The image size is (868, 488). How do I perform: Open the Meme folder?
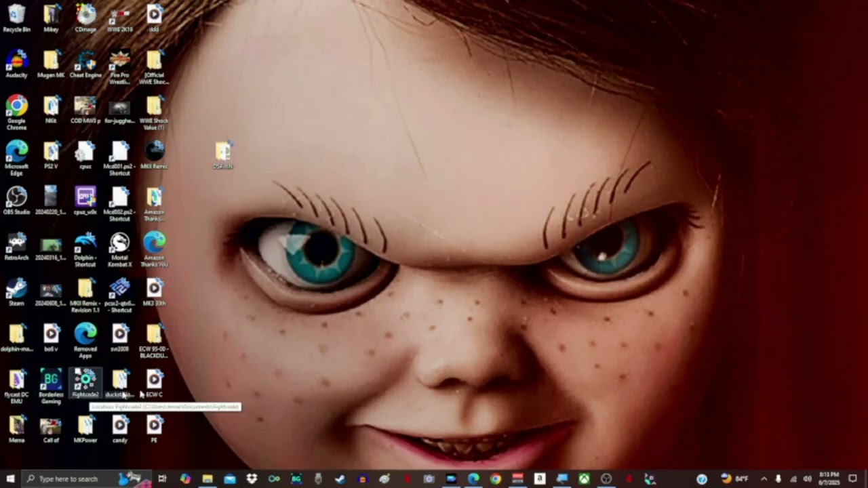(x=16, y=428)
